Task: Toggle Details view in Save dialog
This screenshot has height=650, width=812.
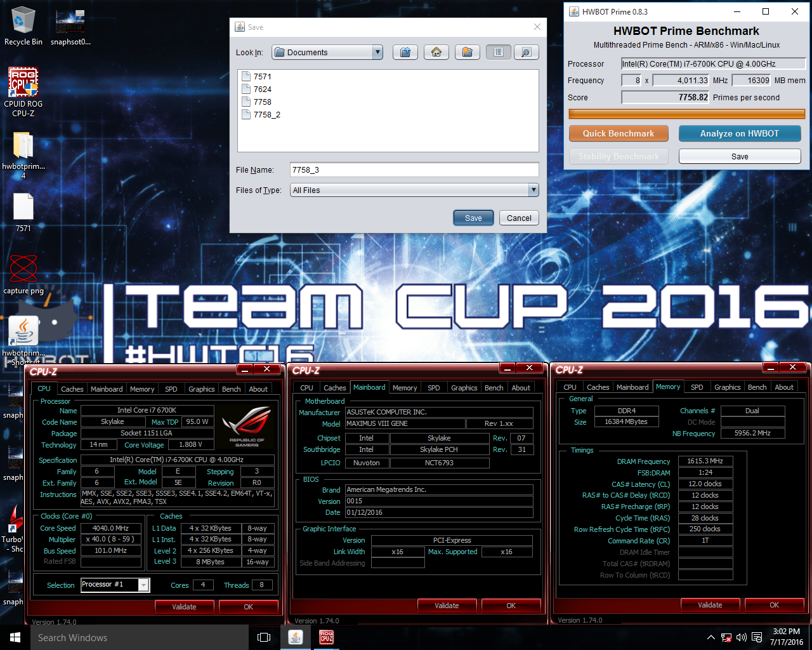Action: pyautogui.click(x=527, y=52)
